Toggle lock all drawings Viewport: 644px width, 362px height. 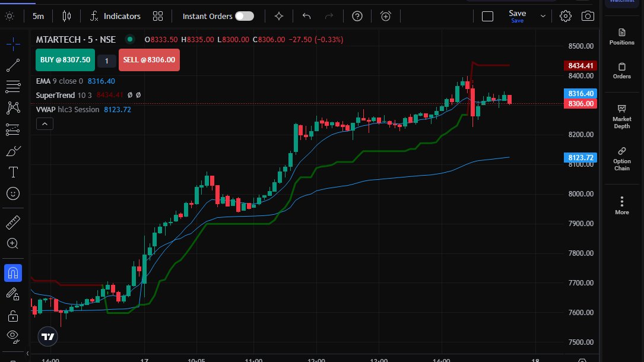coord(13,316)
